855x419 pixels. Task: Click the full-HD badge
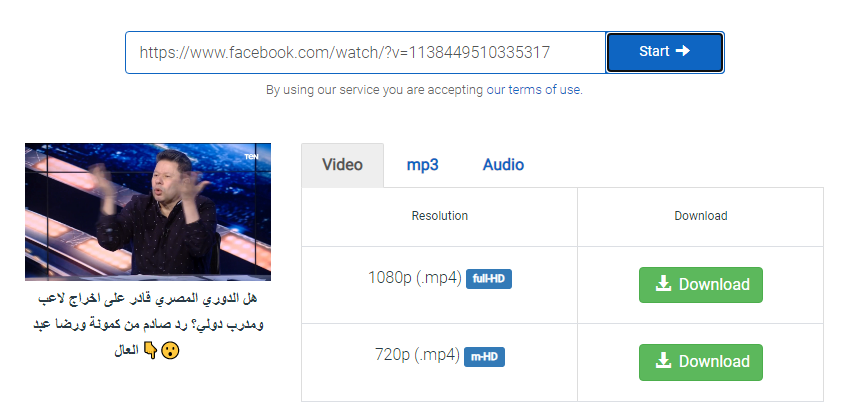489,278
